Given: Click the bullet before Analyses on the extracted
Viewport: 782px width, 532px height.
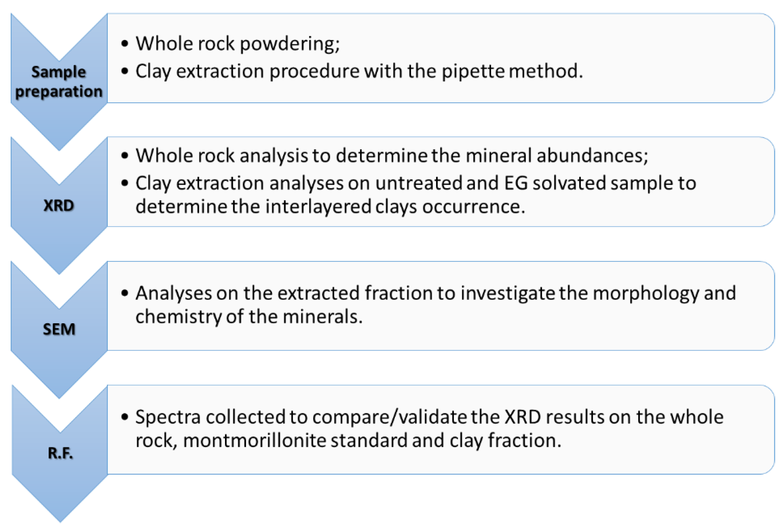Looking at the screenshot, I should tap(125, 293).
